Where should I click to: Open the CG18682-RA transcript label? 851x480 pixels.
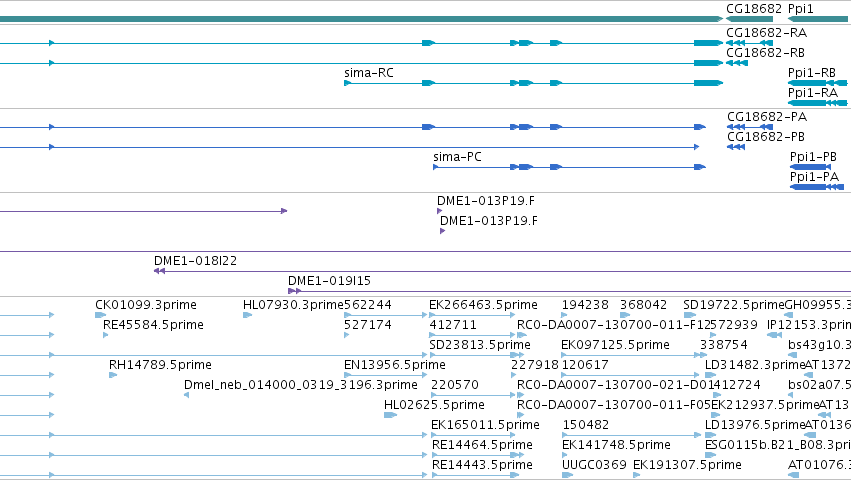pos(766,33)
